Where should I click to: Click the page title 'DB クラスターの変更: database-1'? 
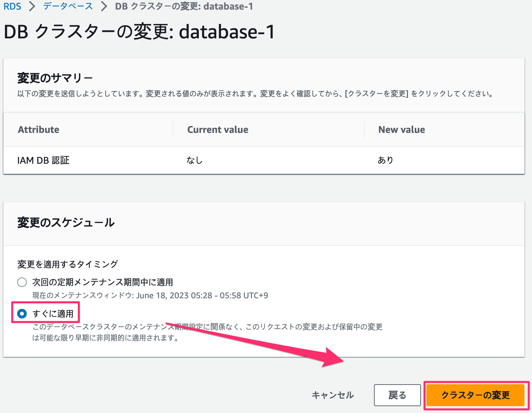(139, 32)
